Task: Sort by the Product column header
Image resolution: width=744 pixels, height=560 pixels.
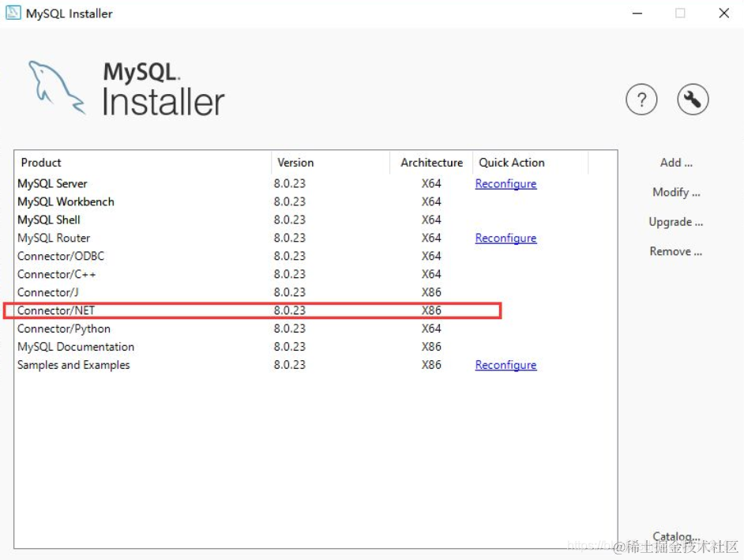Action: pos(143,163)
